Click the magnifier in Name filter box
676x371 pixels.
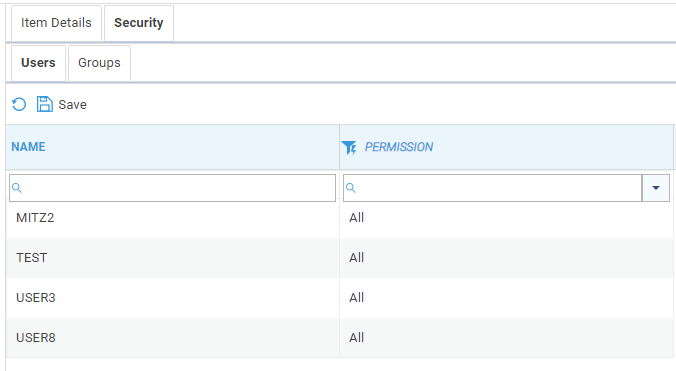click(16, 188)
